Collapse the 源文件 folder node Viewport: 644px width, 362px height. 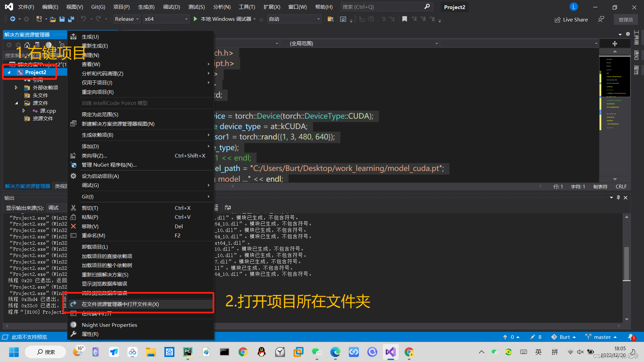16,103
